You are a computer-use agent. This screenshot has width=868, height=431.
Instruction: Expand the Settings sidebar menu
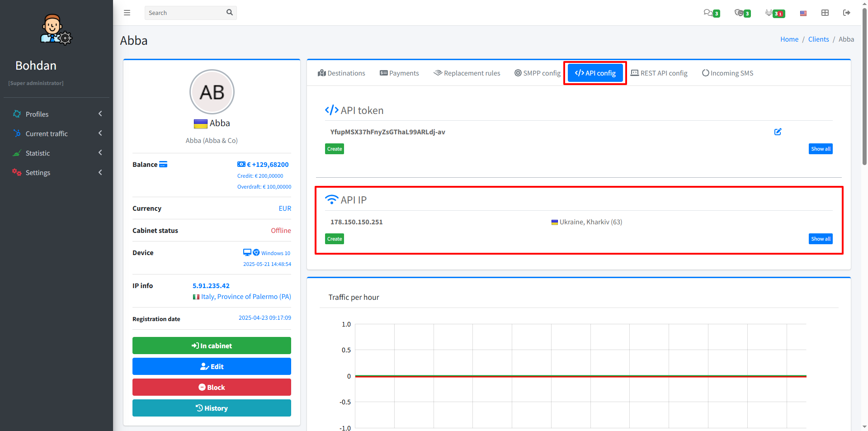[x=57, y=172]
